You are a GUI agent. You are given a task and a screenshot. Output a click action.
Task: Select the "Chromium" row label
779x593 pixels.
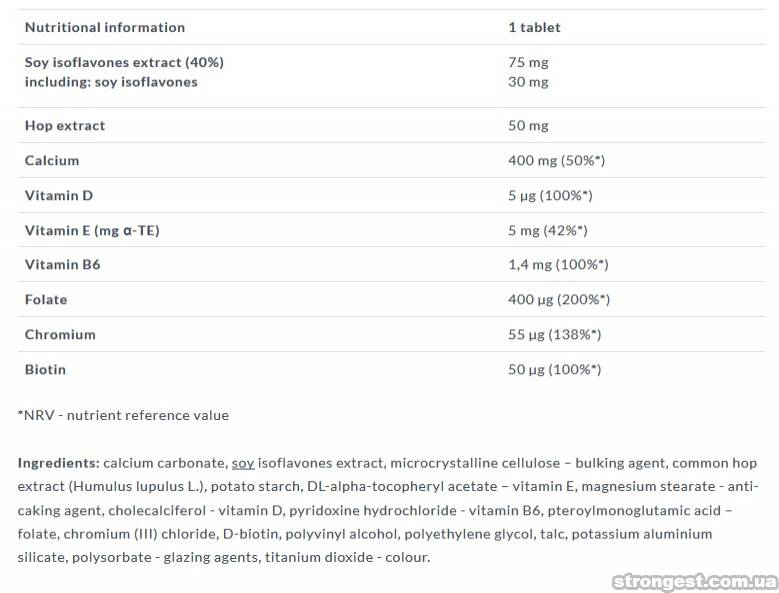(x=60, y=334)
